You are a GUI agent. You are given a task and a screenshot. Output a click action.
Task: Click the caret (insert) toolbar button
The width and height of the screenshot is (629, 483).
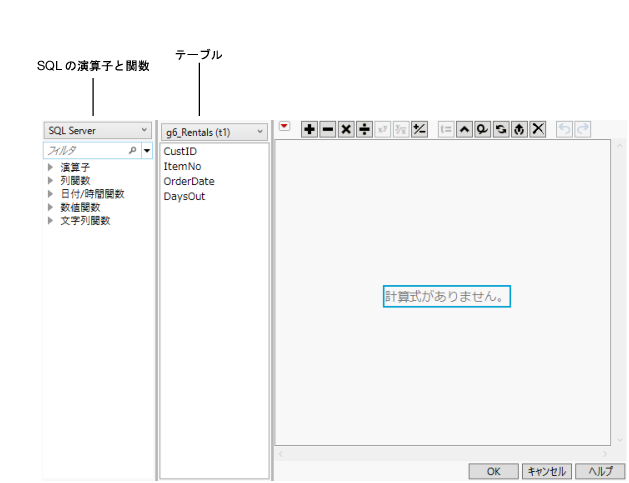(x=464, y=130)
